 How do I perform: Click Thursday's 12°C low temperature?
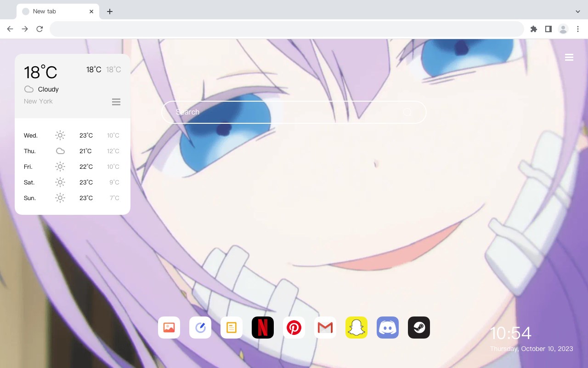pos(113,151)
